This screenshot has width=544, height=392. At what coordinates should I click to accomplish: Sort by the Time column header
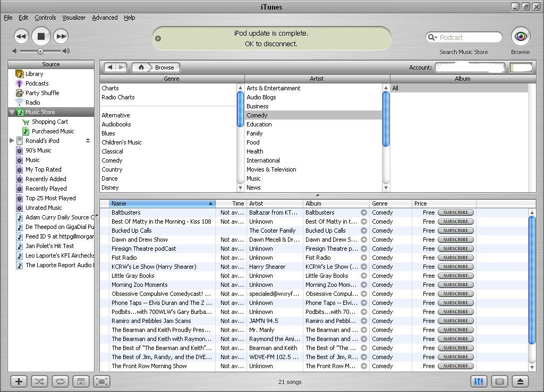tap(231, 203)
